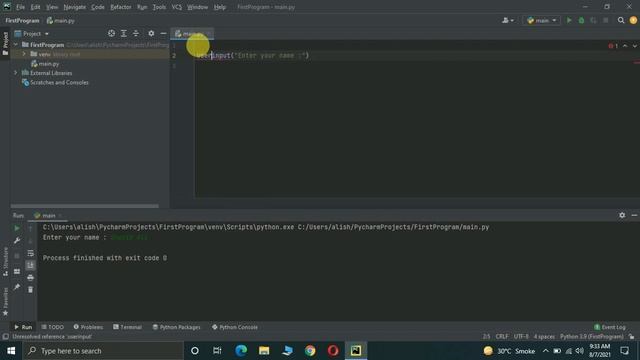Click the FirstProgram breadcrumb

click(x=22, y=20)
